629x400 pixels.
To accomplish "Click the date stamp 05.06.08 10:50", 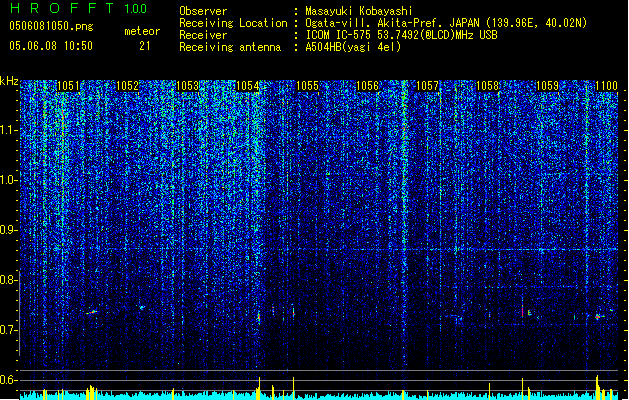I will click(51, 46).
